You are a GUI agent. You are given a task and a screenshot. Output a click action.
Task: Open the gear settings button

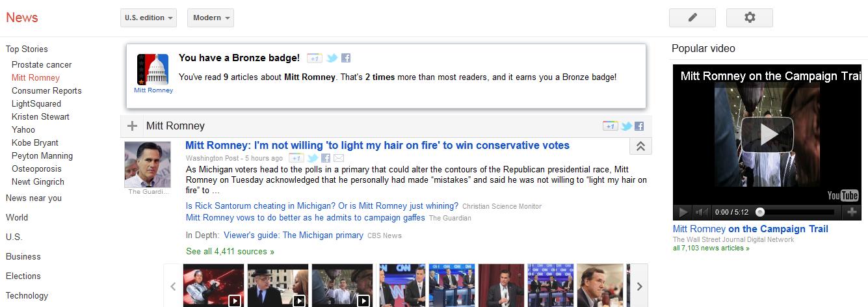coord(750,18)
